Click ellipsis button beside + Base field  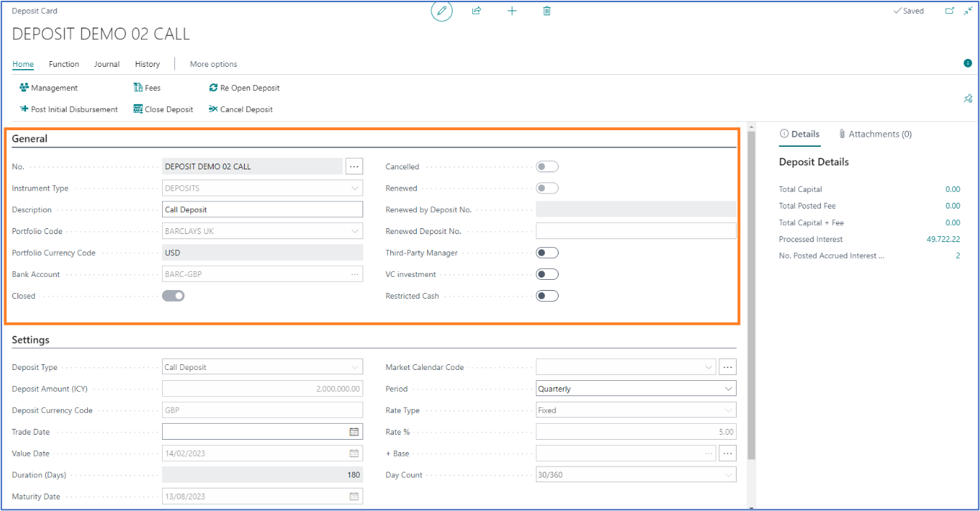click(727, 454)
